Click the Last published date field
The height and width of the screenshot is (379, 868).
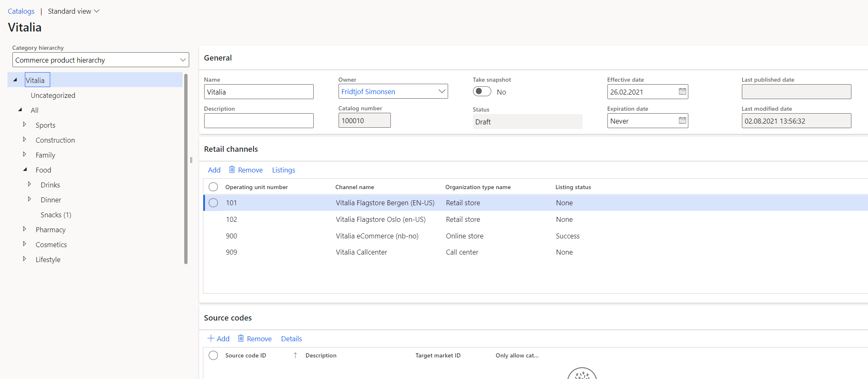[x=797, y=92]
